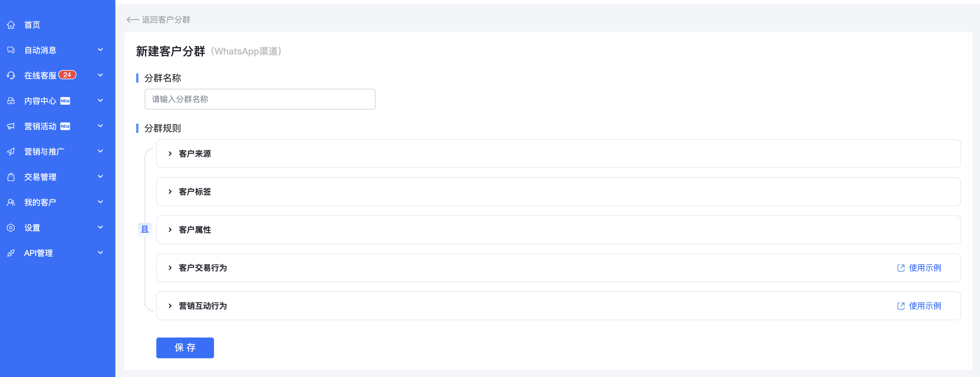Click the shopping bag transaction icon
The height and width of the screenshot is (377, 980).
click(x=11, y=177)
